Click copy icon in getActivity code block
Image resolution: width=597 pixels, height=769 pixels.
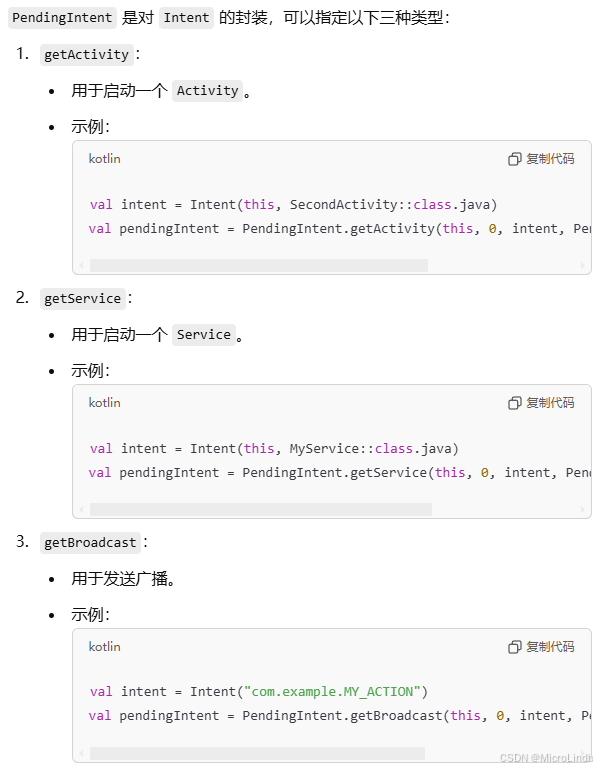point(514,159)
